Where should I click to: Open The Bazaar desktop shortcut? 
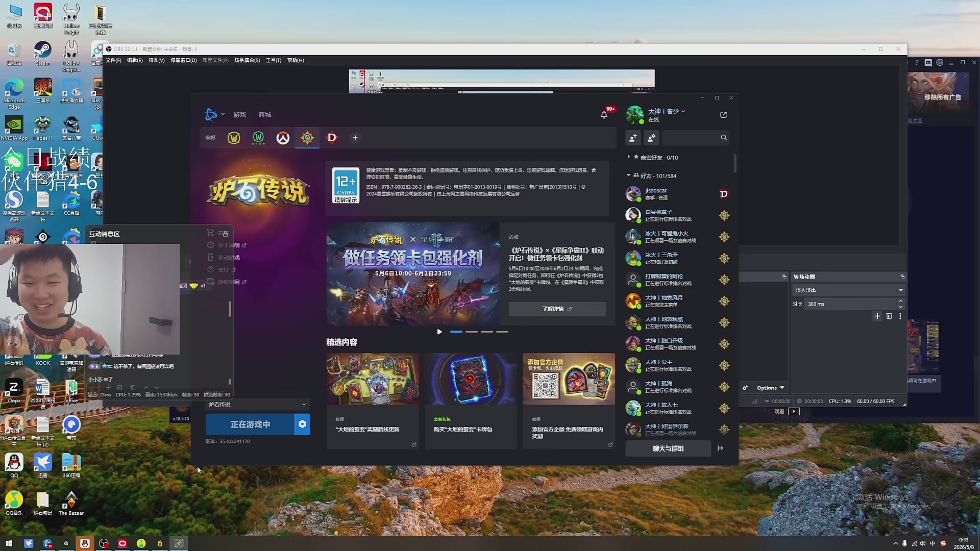[x=71, y=504]
